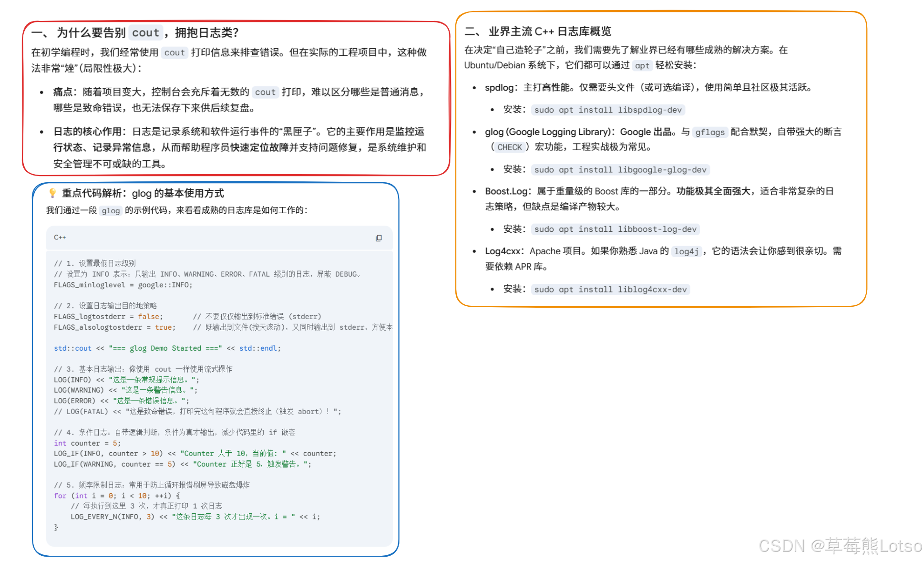Click heading 重点代码解析：glog 的基本使用方式
This screenshot has height=561, width=924.
(x=143, y=193)
